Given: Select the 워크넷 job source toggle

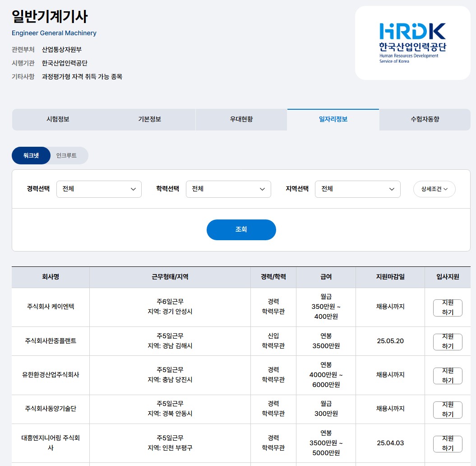Looking at the screenshot, I should coord(31,155).
